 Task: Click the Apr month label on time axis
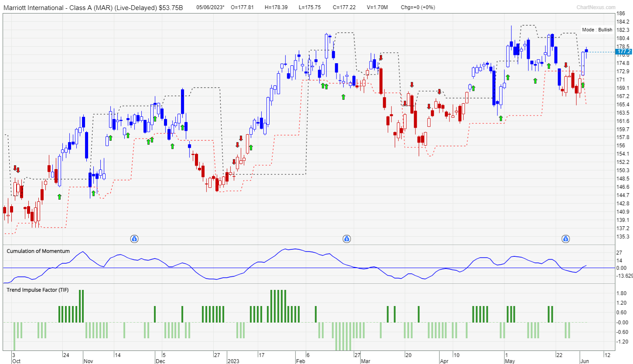point(444,361)
